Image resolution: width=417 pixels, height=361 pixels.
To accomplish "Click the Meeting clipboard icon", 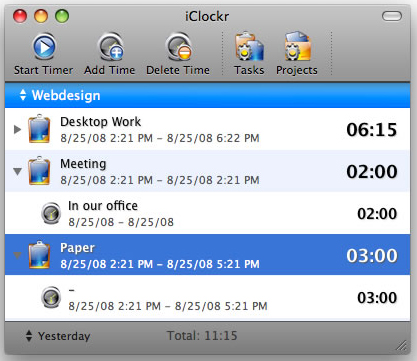I will [x=39, y=171].
